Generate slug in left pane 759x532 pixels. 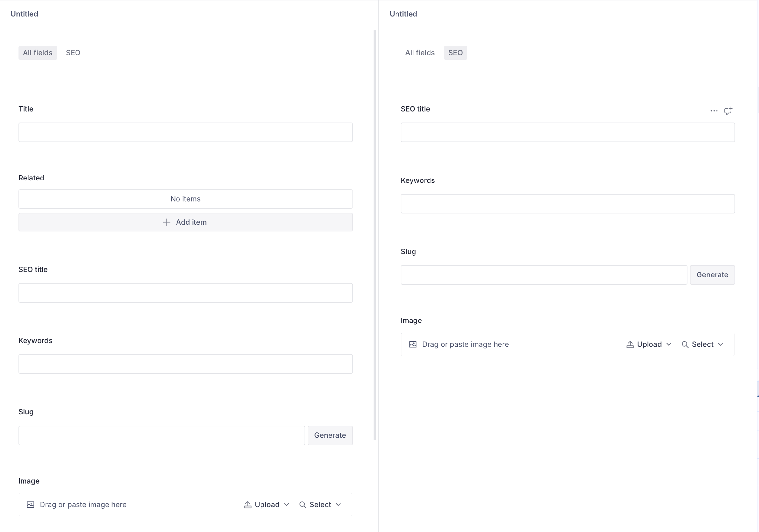(330, 436)
